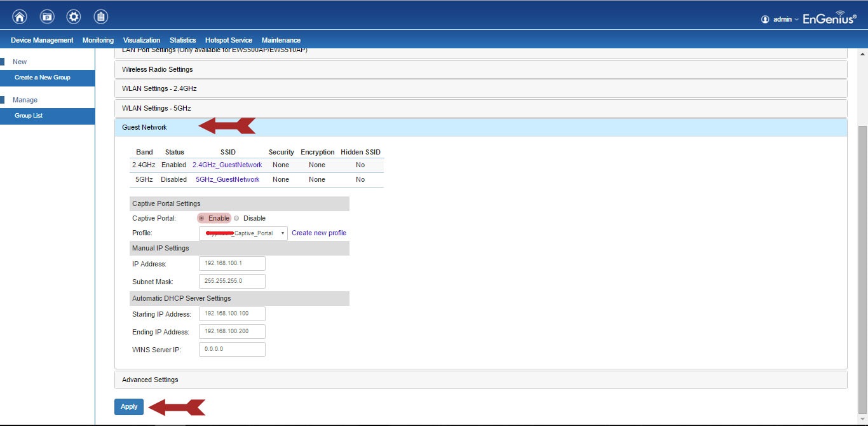868x426 pixels.
Task: Select Enable for Captive Portal
Action: coord(201,218)
